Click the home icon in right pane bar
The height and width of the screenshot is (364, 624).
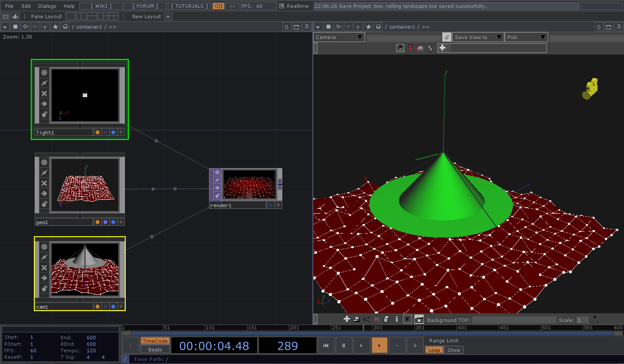379,27
